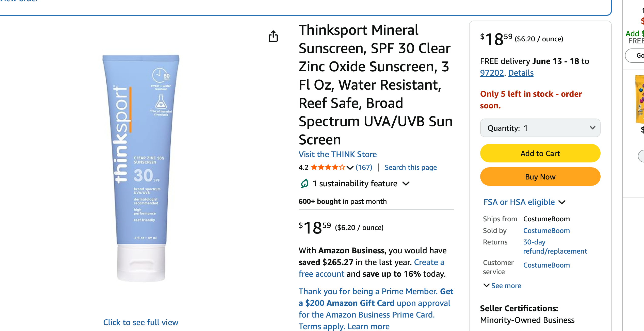The width and height of the screenshot is (644, 331).
Task: Click the green sustainability leaf icon
Action: 304,183
